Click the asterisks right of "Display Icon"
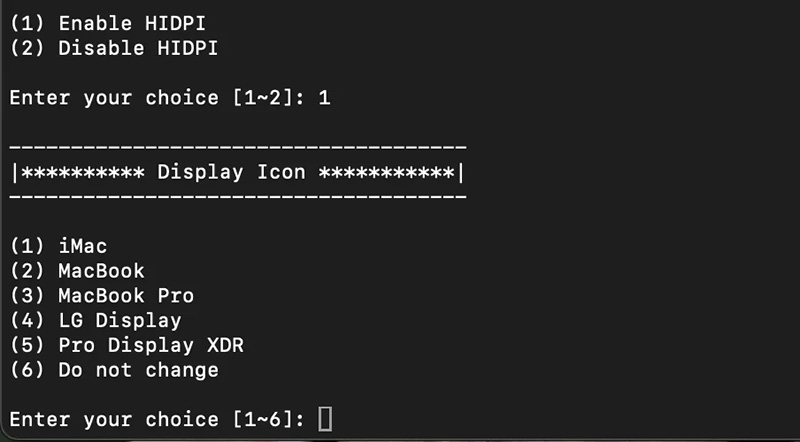Image resolution: width=800 pixels, height=442 pixels. click(386, 173)
